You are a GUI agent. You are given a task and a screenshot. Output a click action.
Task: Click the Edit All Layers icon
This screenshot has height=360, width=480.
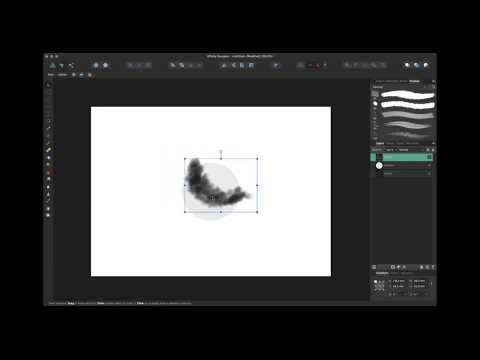pos(374,267)
